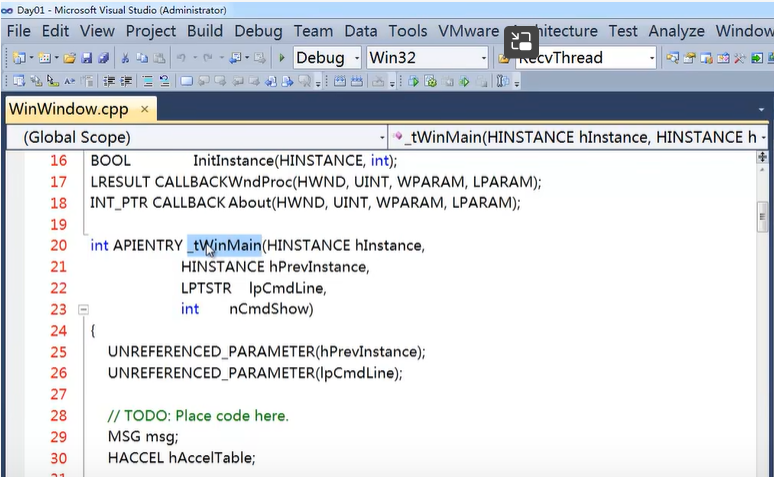
Task: Open the RecvThread find combo box
Action: coord(585,58)
